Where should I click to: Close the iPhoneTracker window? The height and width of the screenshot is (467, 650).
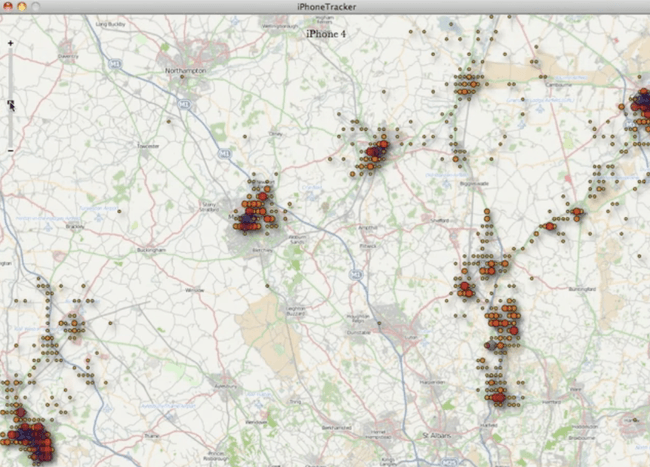[x=8, y=6]
